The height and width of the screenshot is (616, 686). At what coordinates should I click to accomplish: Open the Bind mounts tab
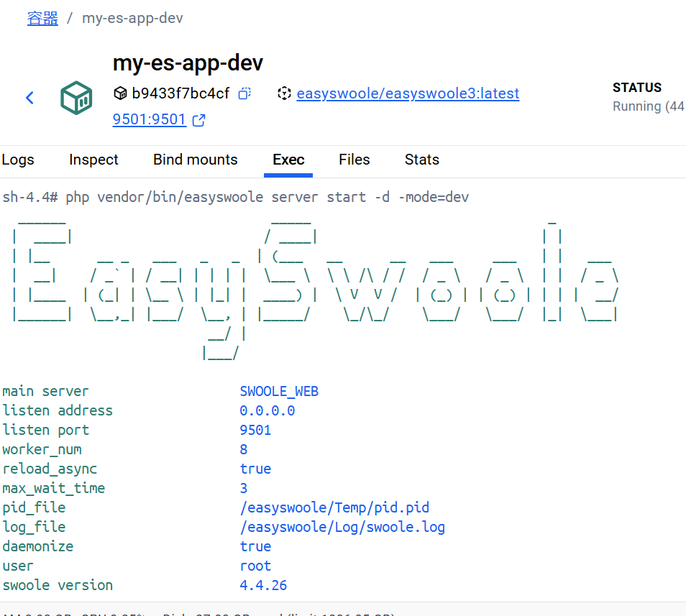coord(195,160)
